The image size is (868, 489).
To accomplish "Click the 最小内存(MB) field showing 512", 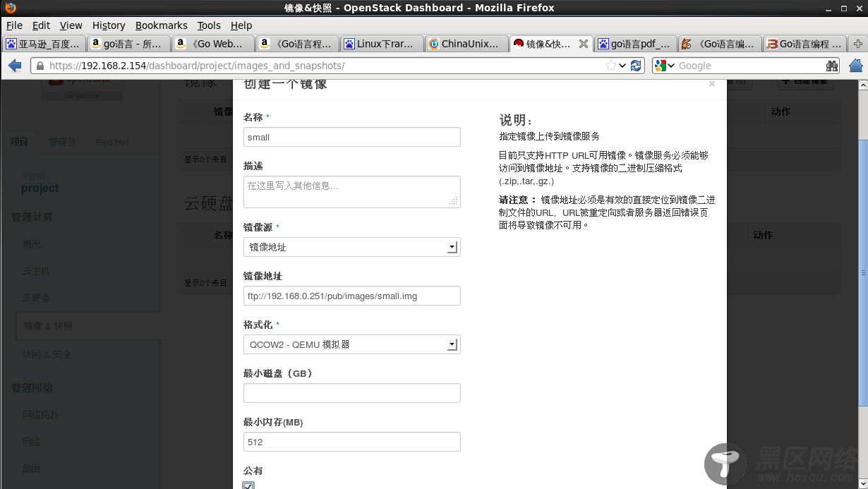I will 352,442.
